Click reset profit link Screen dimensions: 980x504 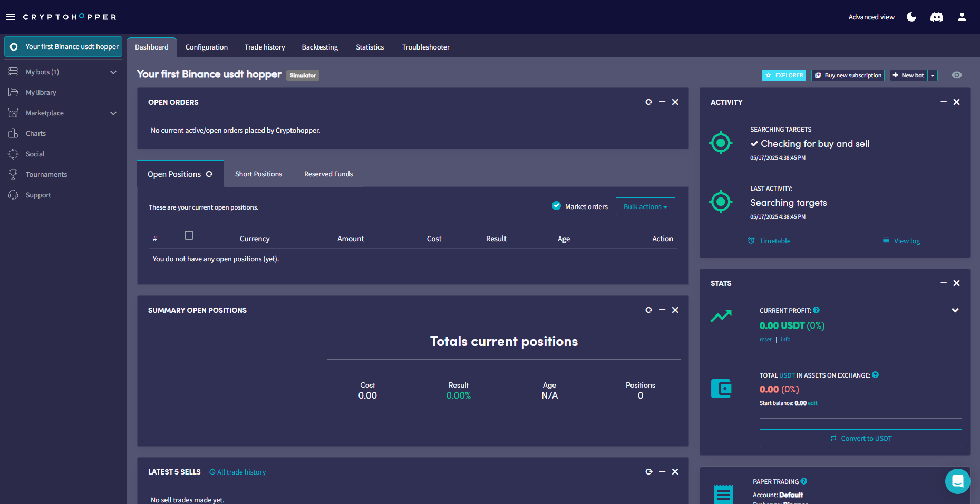(x=765, y=340)
